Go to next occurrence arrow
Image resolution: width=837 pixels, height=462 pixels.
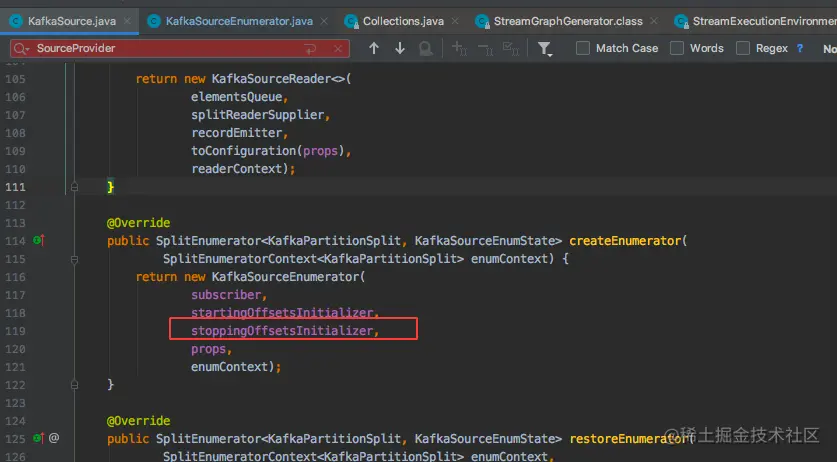click(x=400, y=49)
